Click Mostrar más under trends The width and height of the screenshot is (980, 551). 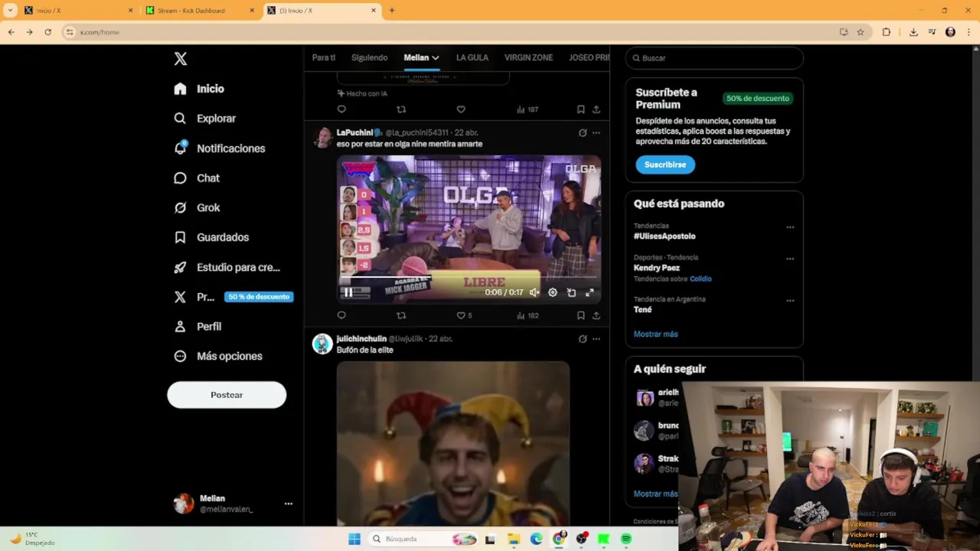tap(655, 334)
